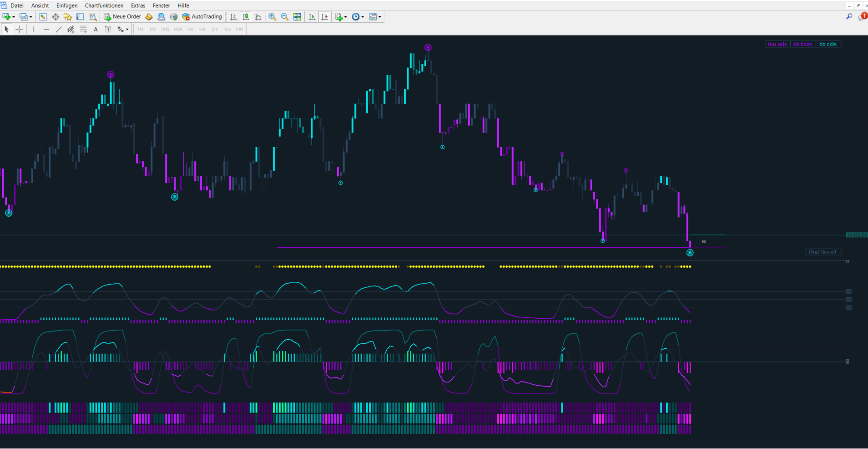This screenshot has width=868, height=449.
Task: Click the ma adx button
Action: [777, 44]
